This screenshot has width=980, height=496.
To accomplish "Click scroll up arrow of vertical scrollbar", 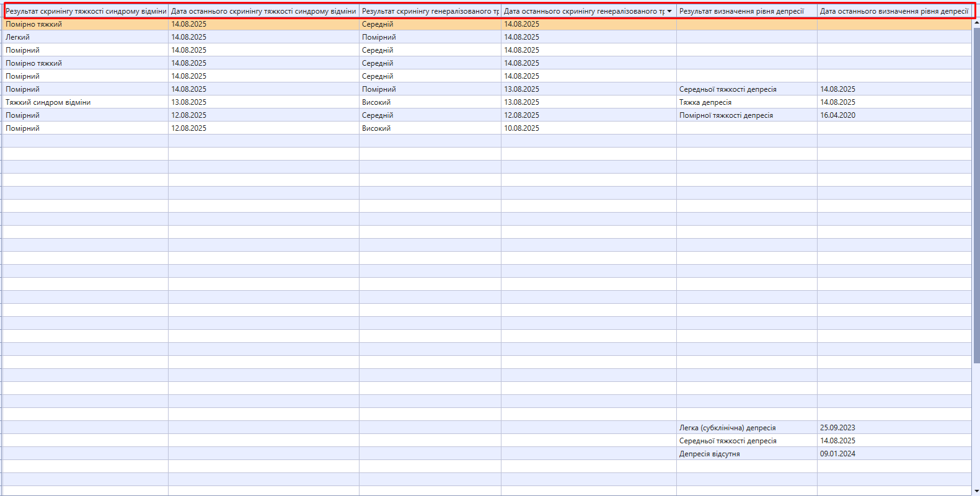I will tap(976, 23).
